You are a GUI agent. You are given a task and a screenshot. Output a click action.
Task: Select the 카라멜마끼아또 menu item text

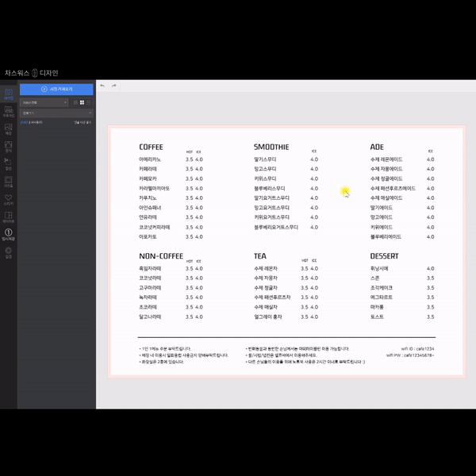(154, 189)
